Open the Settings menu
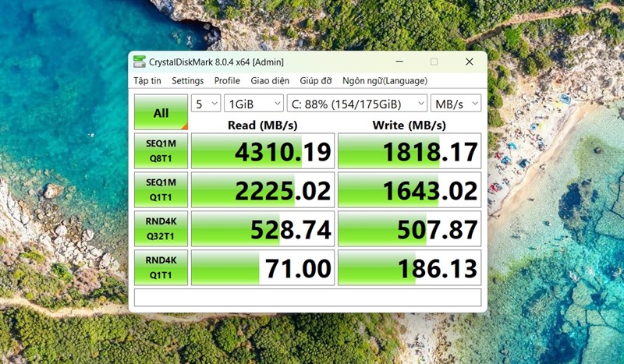The height and width of the screenshot is (364, 624). pos(187,81)
